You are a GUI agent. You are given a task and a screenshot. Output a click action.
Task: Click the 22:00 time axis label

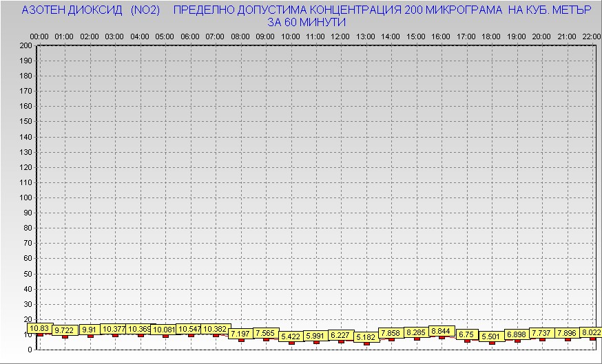click(591, 36)
